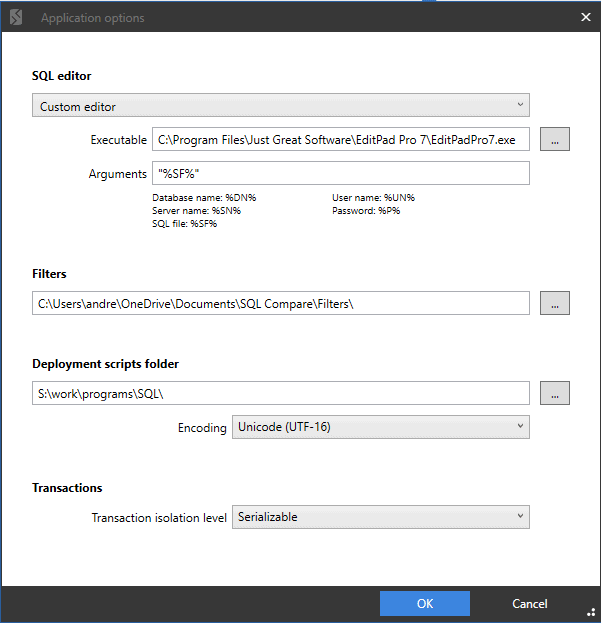
Task: Click the SQL Compare application logo icon
Action: click(x=16, y=17)
